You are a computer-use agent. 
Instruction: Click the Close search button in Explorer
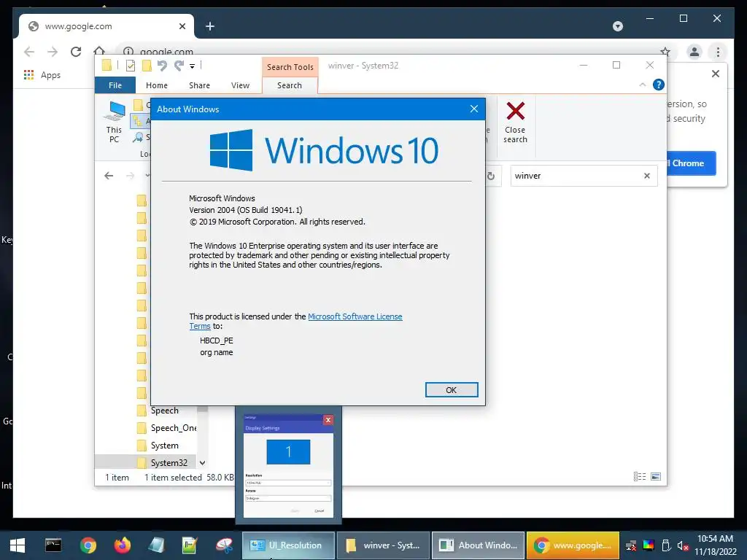515,122
